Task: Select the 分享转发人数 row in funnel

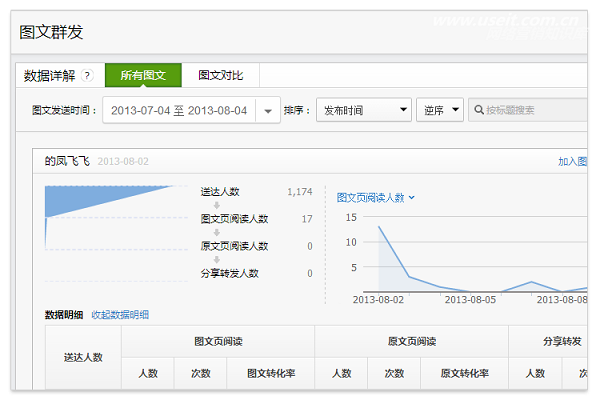Action: pyautogui.click(x=229, y=273)
